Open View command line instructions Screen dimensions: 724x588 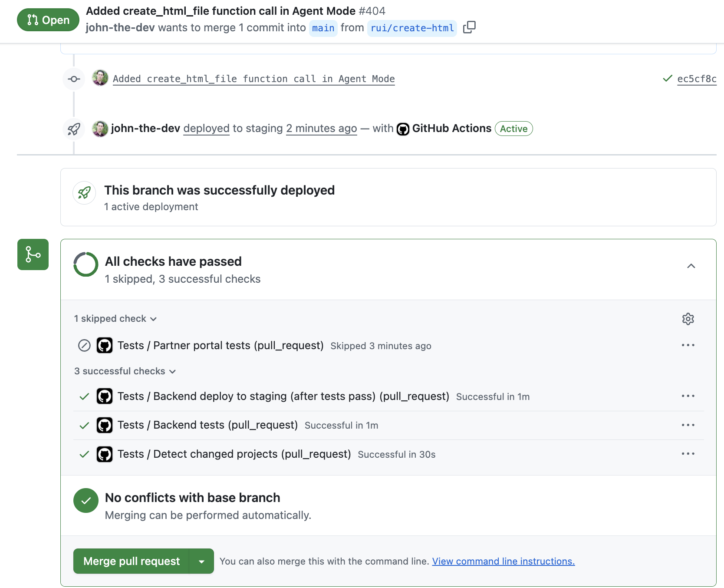pyautogui.click(x=503, y=561)
